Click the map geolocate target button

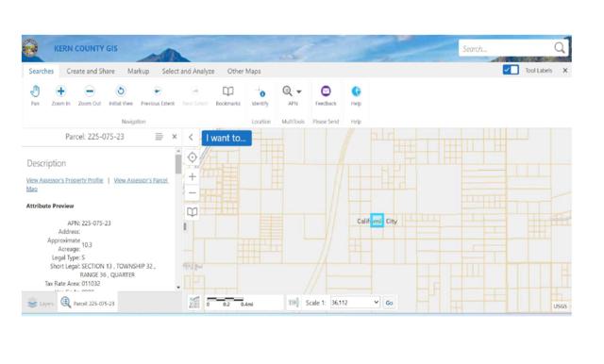tap(193, 157)
